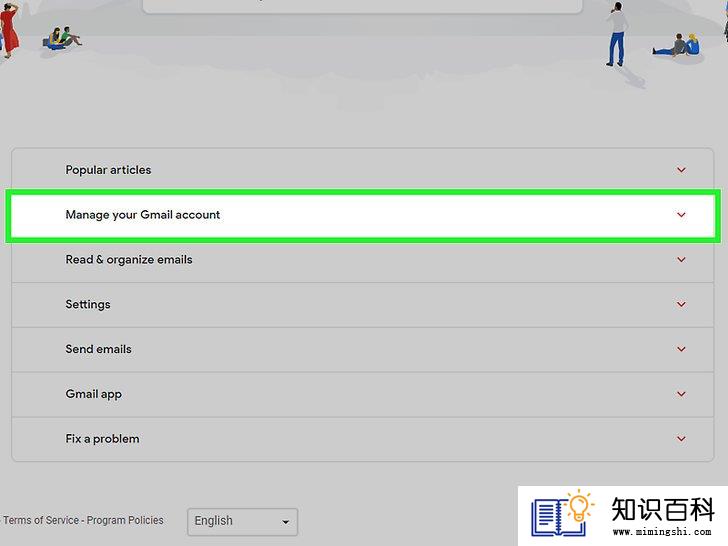Expand the Popular articles section chevron

(x=681, y=170)
